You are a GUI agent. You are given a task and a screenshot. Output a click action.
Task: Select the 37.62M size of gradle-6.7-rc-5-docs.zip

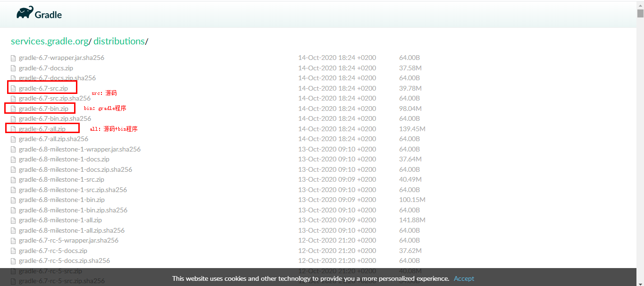(410, 251)
